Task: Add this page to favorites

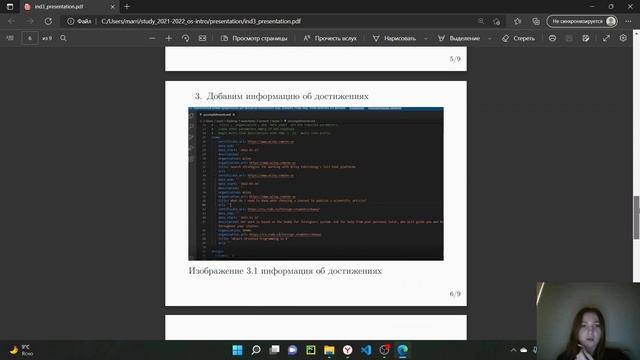Action: coord(497,21)
